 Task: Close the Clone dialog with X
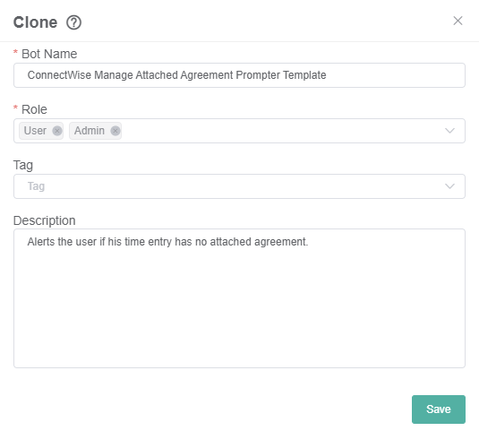(x=458, y=21)
